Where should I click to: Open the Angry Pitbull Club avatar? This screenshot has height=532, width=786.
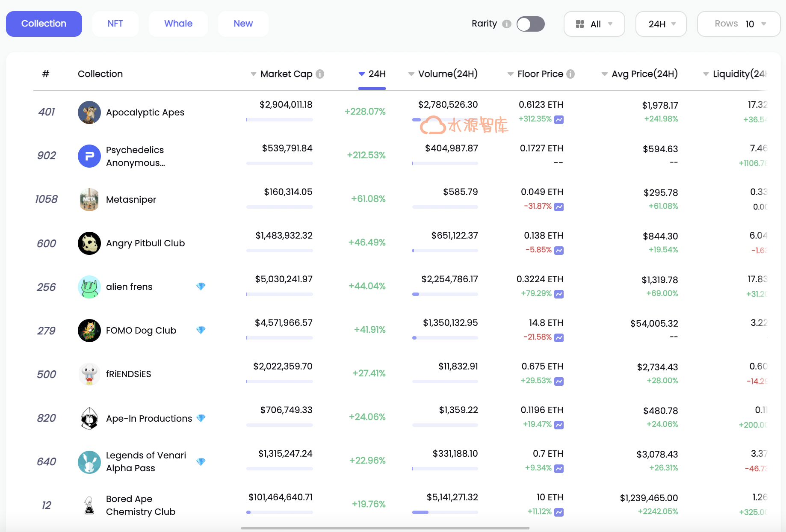tap(89, 243)
